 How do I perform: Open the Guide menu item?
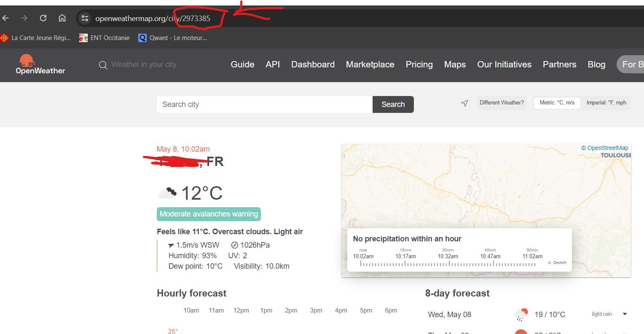coord(242,64)
